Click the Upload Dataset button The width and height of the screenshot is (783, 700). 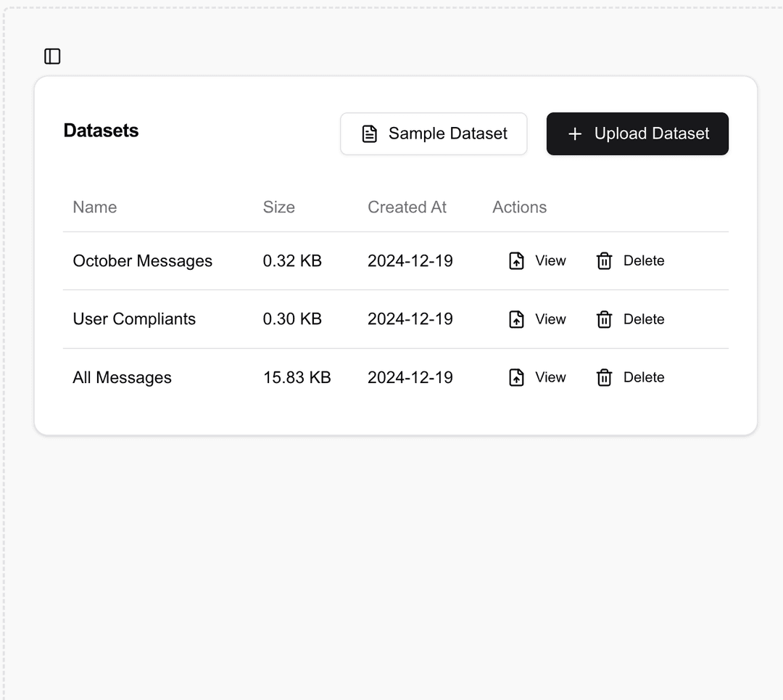(x=637, y=134)
